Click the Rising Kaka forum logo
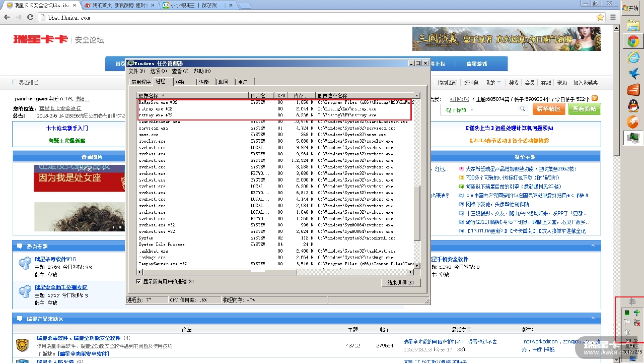The width and height of the screenshot is (644, 363). [x=40, y=39]
